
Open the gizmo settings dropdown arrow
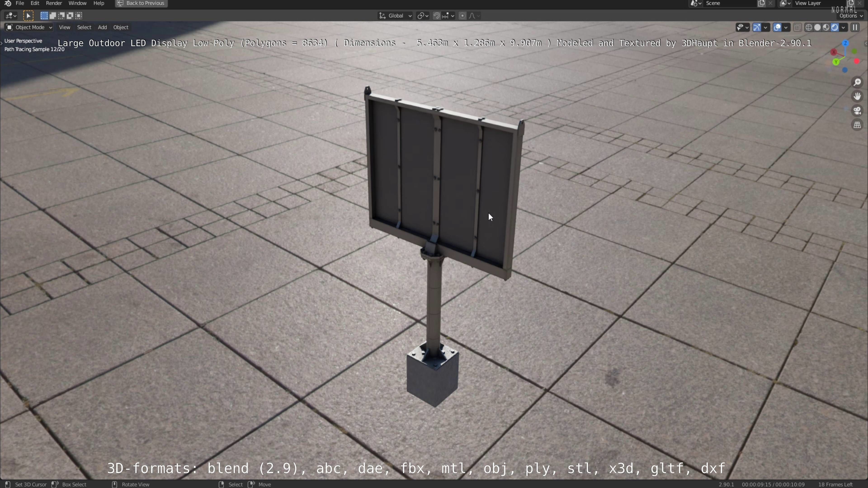766,27
